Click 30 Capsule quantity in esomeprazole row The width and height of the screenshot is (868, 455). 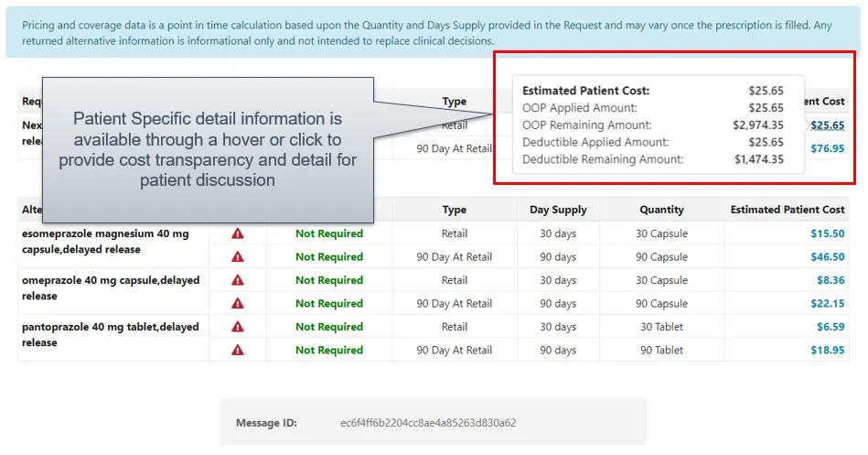661,233
